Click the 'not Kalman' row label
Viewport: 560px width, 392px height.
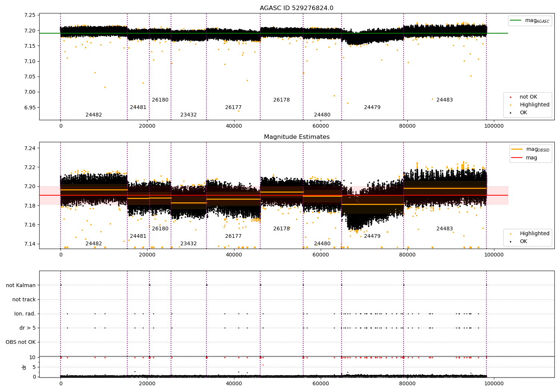click(x=21, y=286)
